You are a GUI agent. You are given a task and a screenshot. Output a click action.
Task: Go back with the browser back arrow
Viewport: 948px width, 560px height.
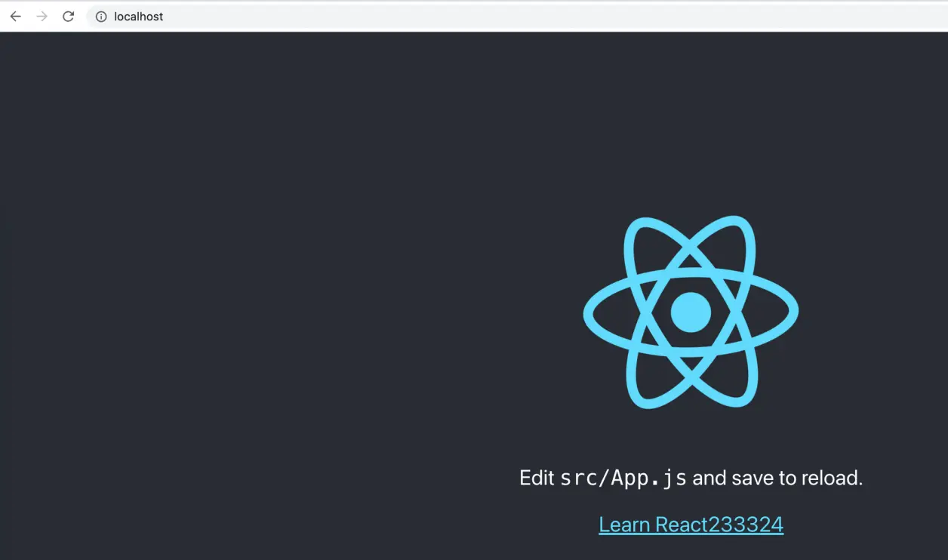(x=15, y=17)
